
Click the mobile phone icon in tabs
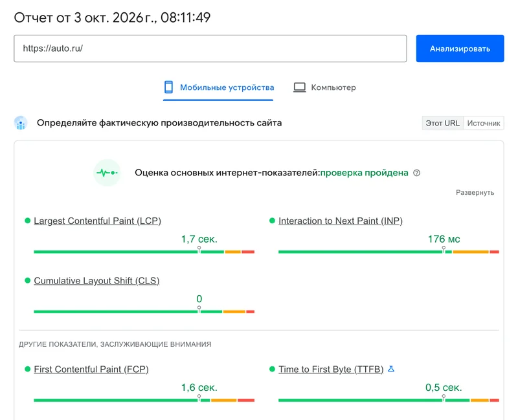point(168,87)
